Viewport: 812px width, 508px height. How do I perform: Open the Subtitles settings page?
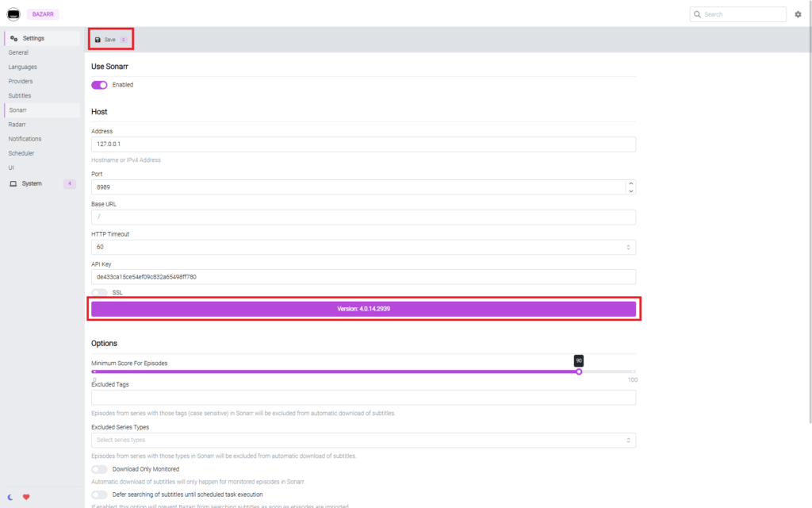(x=43, y=96)
